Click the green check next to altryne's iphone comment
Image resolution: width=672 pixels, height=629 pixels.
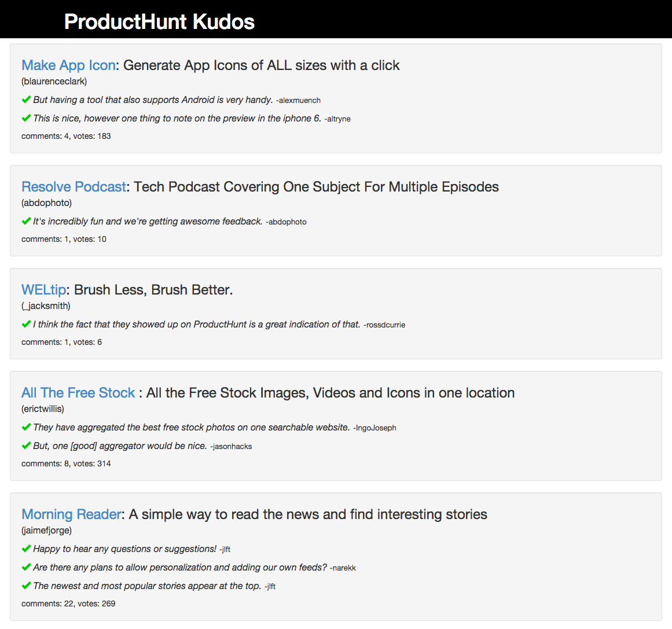pos(26,117)
